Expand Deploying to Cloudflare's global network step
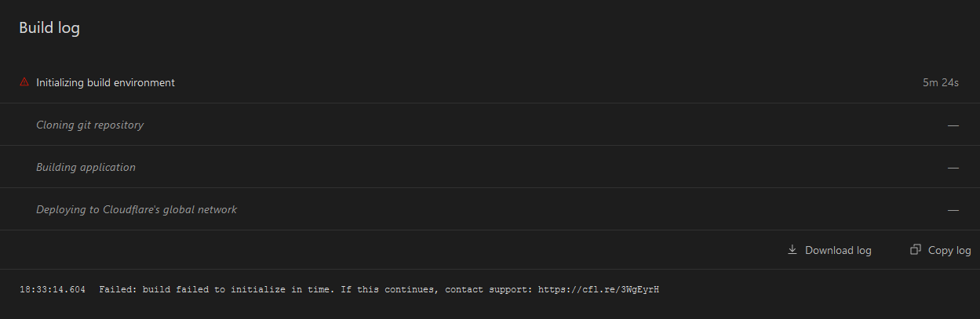Screen dimensions: 980x319 click(137, 209)
